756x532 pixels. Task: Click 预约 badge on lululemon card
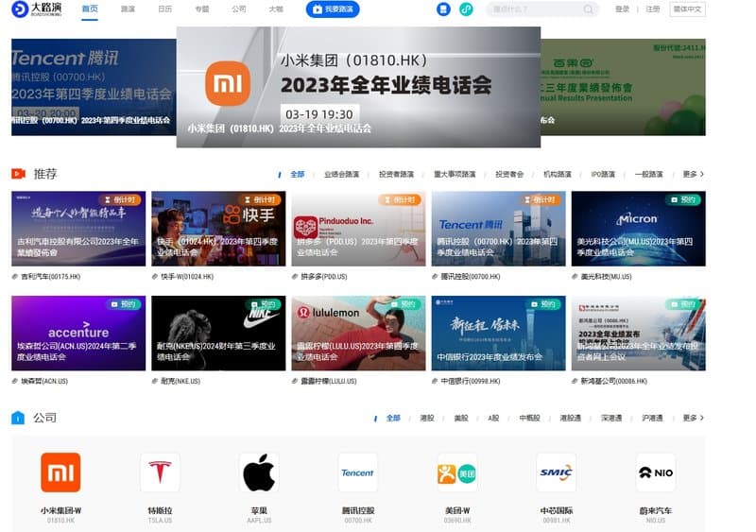[404, 304]
